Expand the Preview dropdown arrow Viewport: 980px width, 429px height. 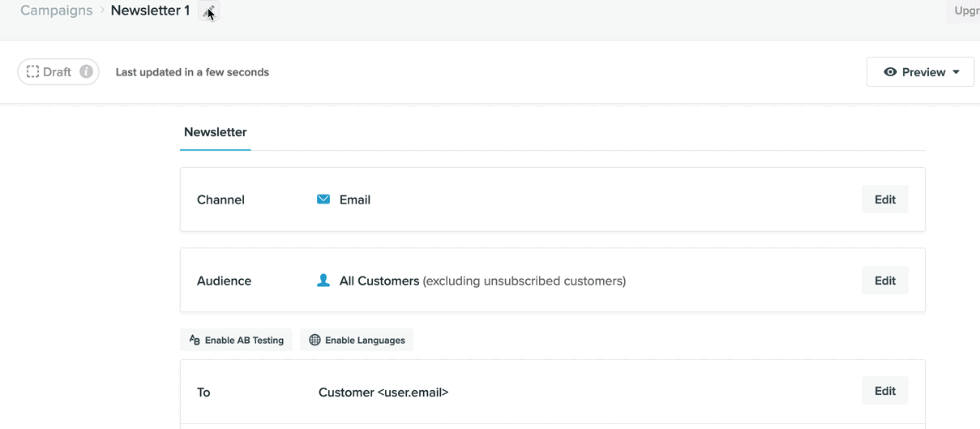[956, 72]
